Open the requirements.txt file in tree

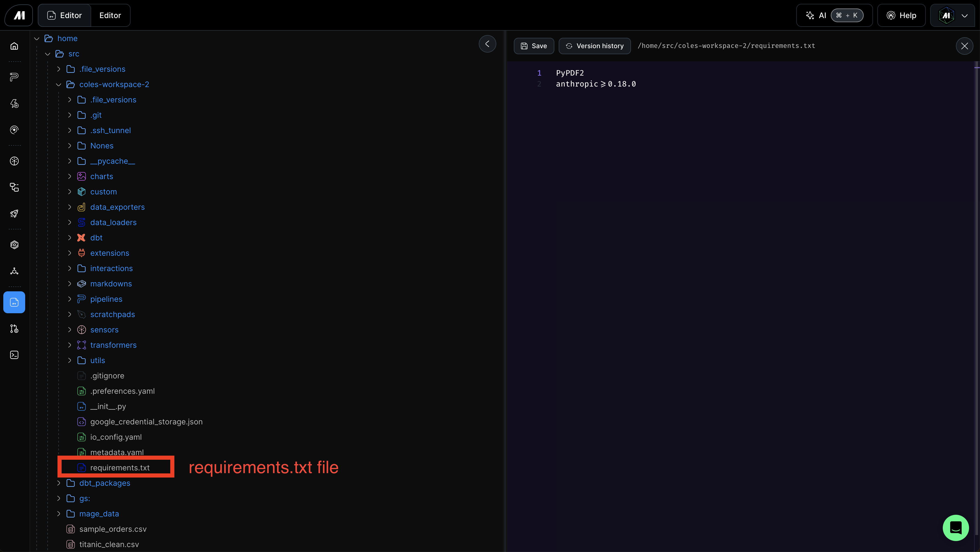pos(119,468)
